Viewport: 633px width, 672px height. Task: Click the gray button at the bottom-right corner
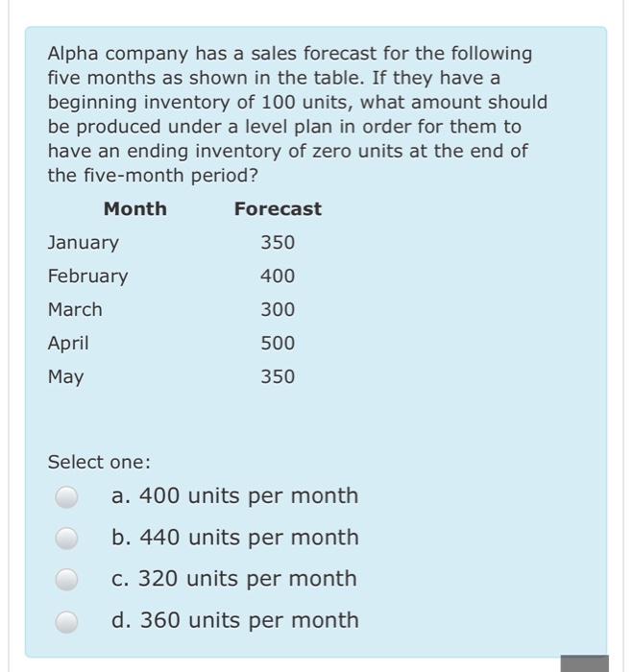pyautogui.click(x=585, y=663)
